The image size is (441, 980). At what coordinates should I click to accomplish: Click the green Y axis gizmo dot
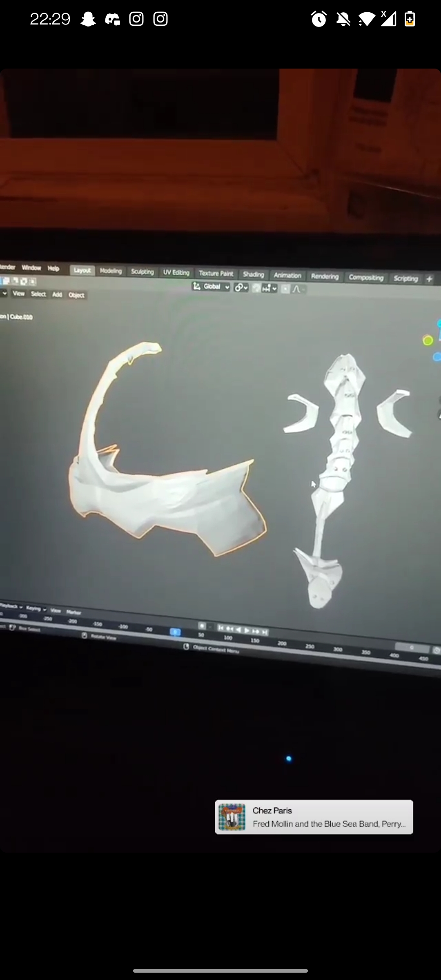click(428, 341)
